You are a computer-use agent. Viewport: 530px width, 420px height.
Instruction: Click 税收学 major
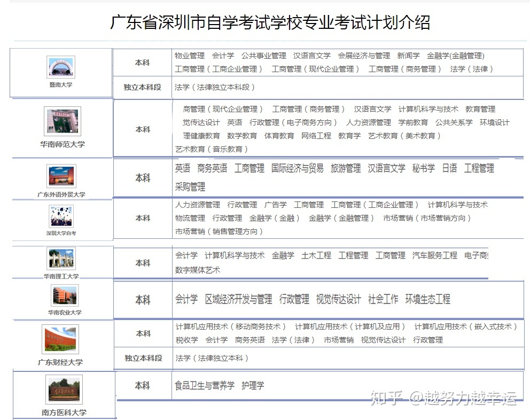[x=187, y=340]
